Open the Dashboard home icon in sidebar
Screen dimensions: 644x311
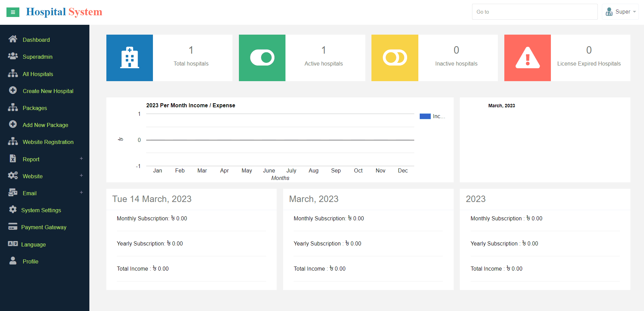tap(13, 39)
